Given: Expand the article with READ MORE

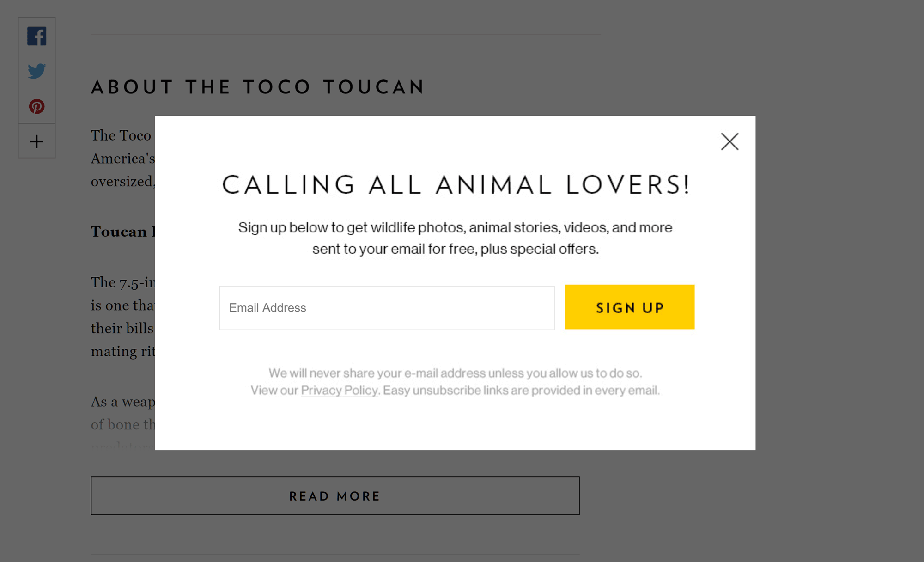Looking at the screenshot, I should pos(335,496).
